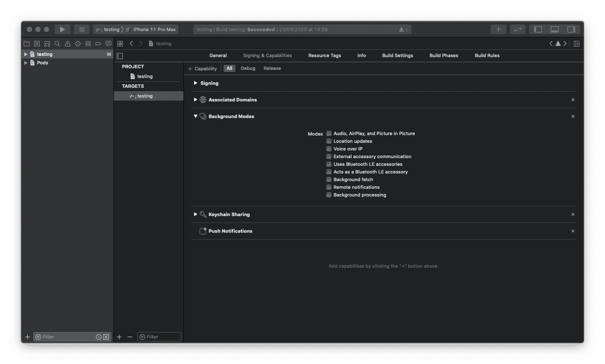Enable Location updates background mode

click(x=329, y=141)
